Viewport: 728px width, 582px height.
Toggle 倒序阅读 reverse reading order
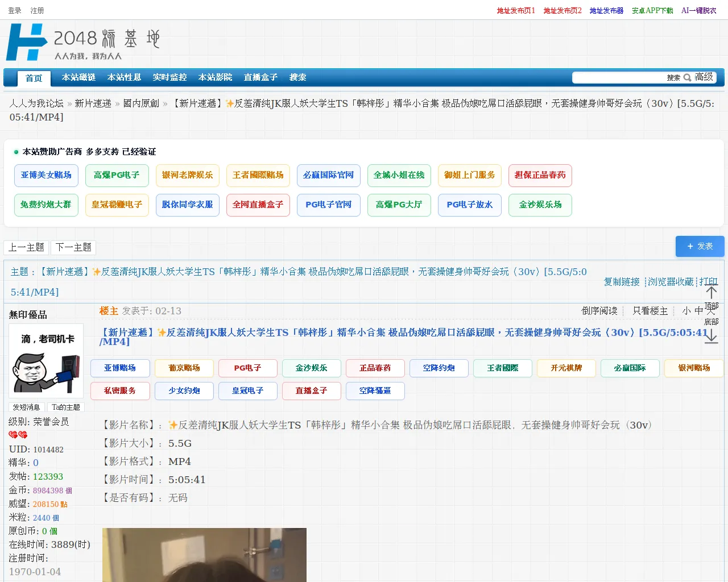tap(599, 311)
